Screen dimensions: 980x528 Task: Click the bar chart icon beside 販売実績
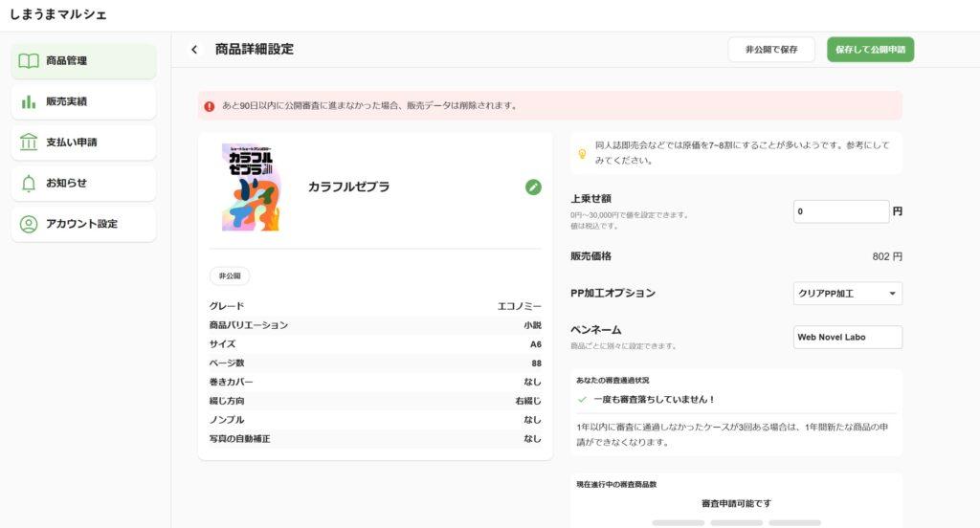tap(29, 101)
